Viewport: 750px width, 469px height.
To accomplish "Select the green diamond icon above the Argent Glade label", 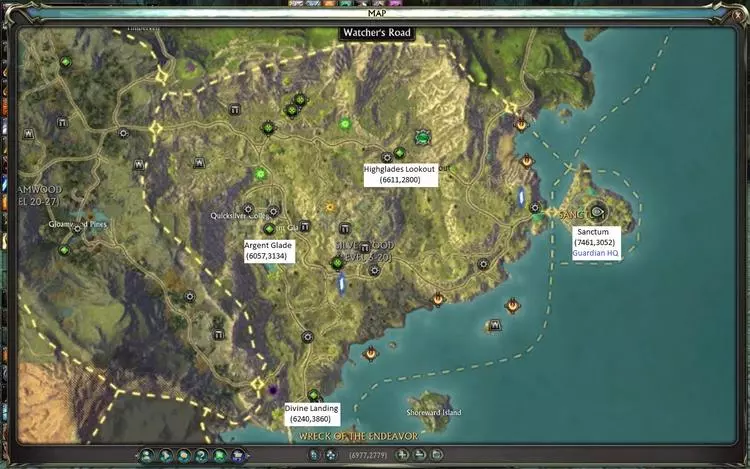I will click(269, 229).
